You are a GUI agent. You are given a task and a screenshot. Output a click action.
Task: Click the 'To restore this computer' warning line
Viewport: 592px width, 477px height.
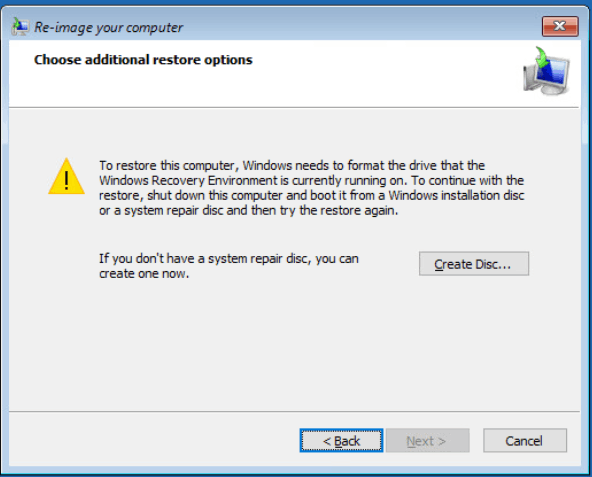tap(292, 165)
